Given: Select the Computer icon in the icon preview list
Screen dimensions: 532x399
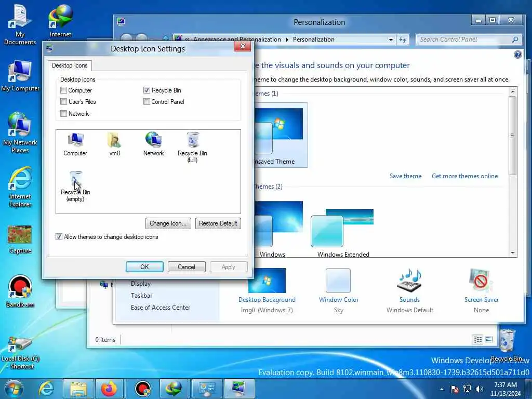Looking at the screenshot, I should coord(75,144).
